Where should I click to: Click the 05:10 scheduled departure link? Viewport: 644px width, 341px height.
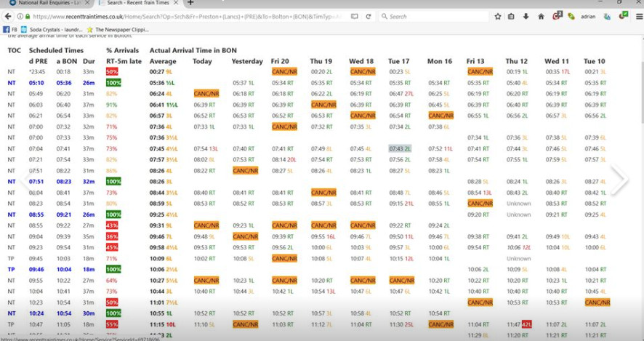pyautogui.click(x=36, y=83)
